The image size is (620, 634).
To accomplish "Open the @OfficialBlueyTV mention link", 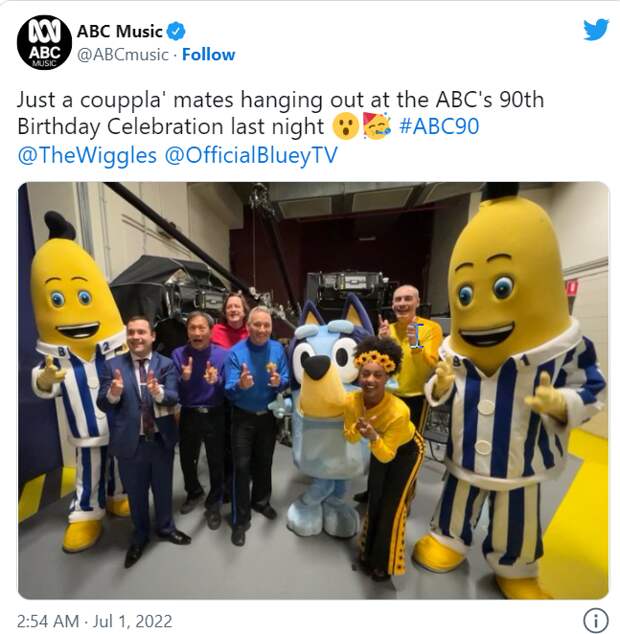I will [x=251, y=155].
